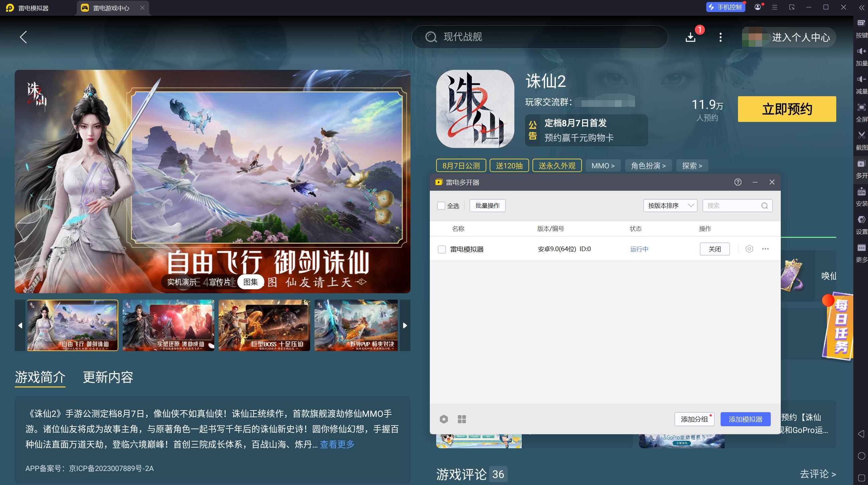Screen dimensions: 868x485
Task: Collapse the sidebar with double chevron icon
Action: coord(862,7)
